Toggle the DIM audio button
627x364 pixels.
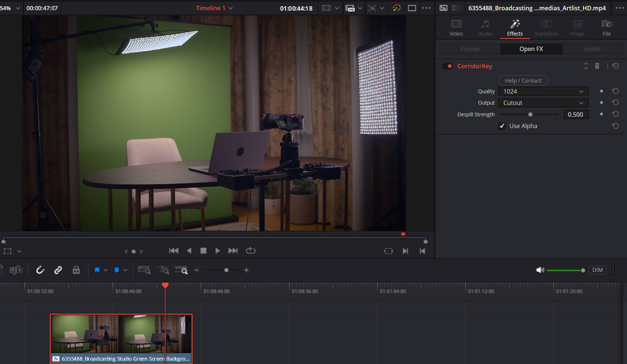pos(597,270)
